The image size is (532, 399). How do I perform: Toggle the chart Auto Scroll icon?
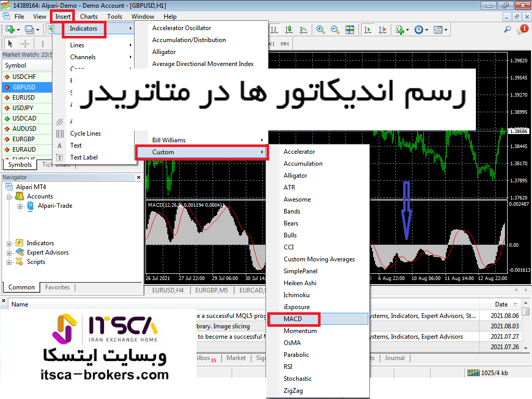click(x=367, y=30)
